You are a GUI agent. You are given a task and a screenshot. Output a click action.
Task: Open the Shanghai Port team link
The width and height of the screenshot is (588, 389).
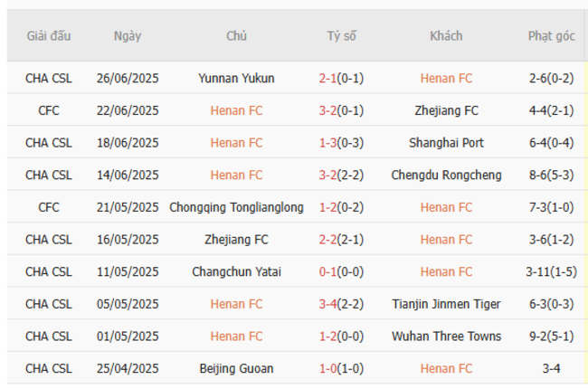pos(446,143)
